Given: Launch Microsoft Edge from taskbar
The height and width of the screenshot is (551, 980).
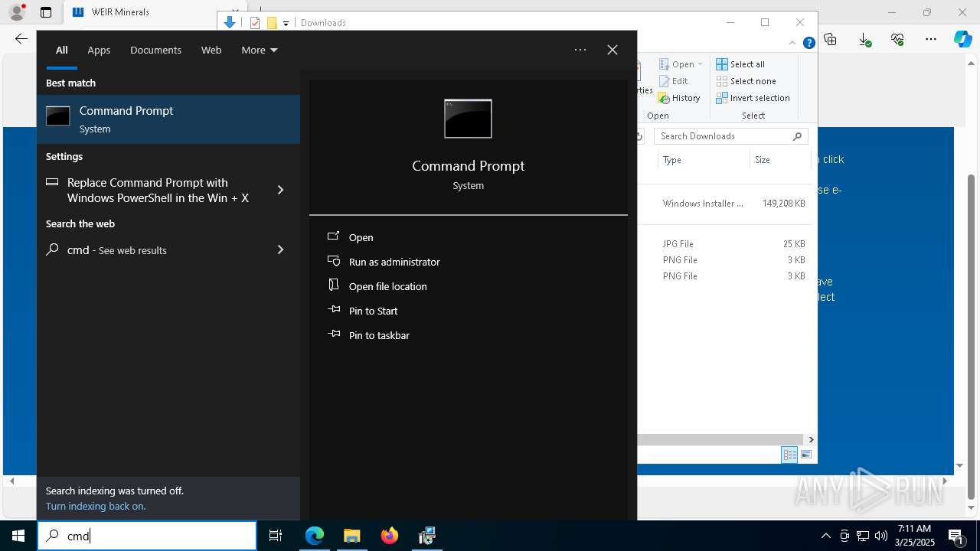Looking at the screenshot, I should pos(315,536).
